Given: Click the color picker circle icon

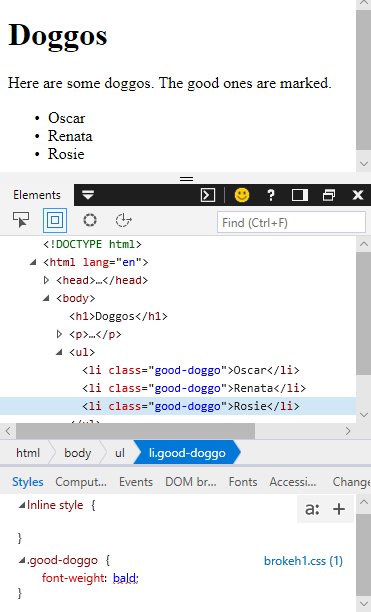Looking at the screenshot, I should tap(90, 220).
